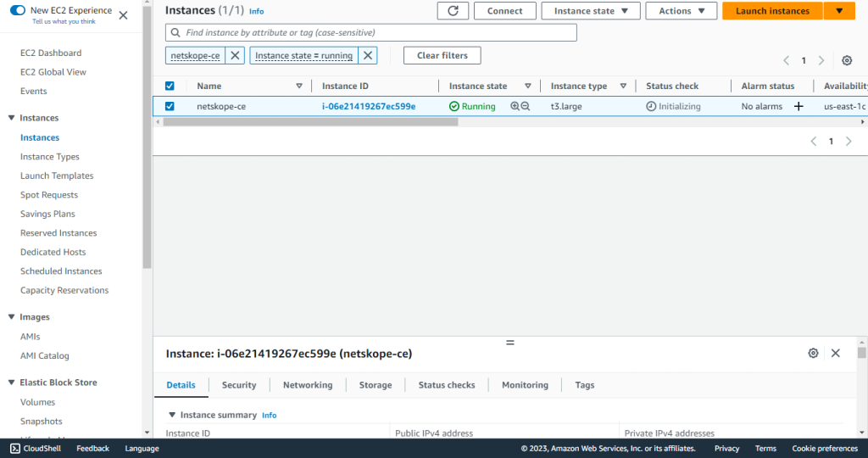Go to next page in lower pagination
Screen dimensions: 868x458
click(x=849, y=142)
